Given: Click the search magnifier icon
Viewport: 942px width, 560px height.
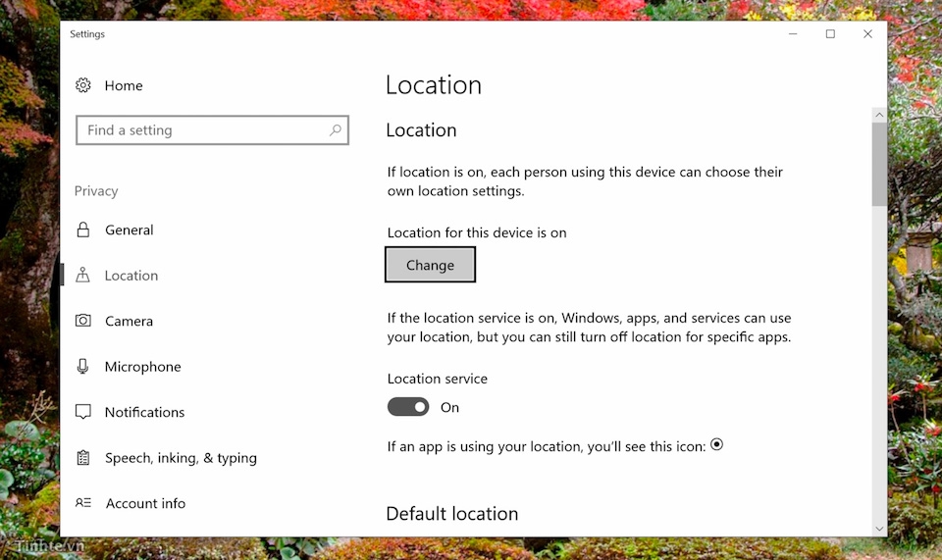Looking at the screenshot, I should click(336, 129).
